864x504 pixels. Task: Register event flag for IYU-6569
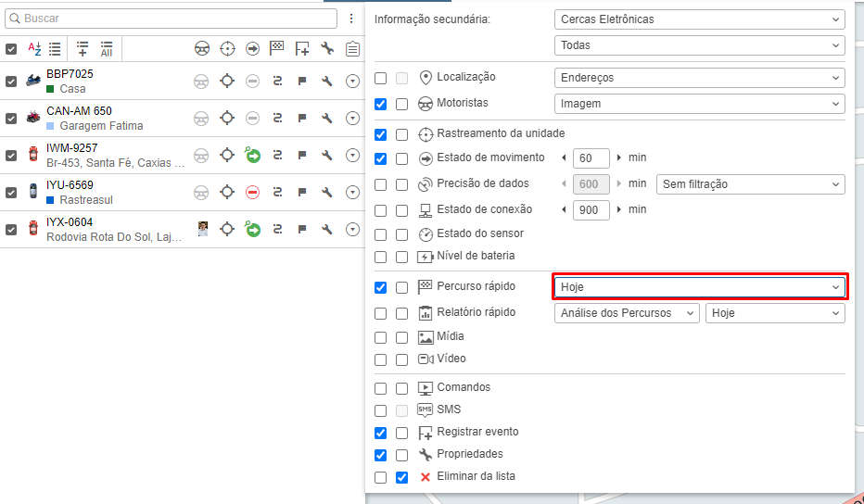(x=301, y=193)
